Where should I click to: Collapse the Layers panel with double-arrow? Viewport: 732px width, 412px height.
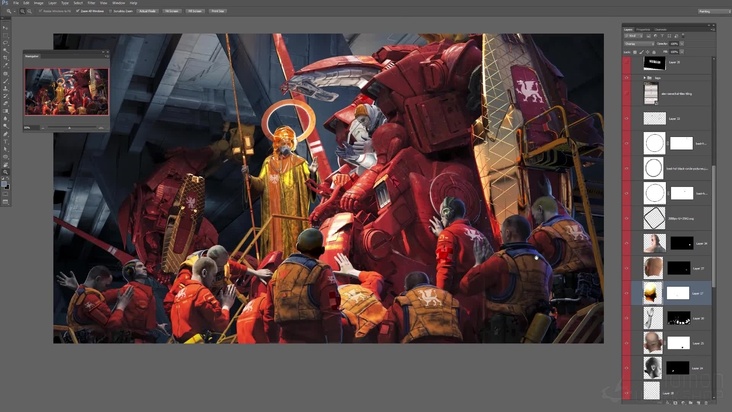(709, 25)
